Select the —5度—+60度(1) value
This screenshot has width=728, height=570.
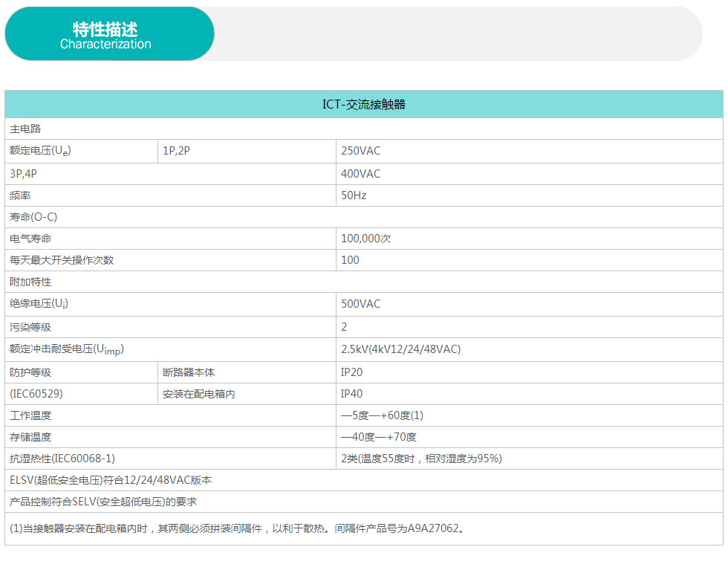click(x=382, y=415)
